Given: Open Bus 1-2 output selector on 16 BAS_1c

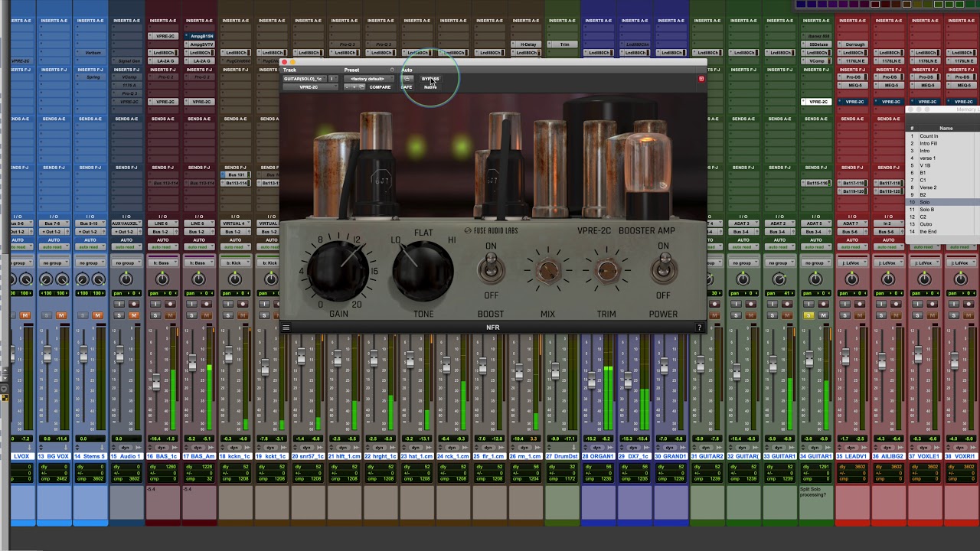Looking at the screenshot, I should tap(160, 232).
